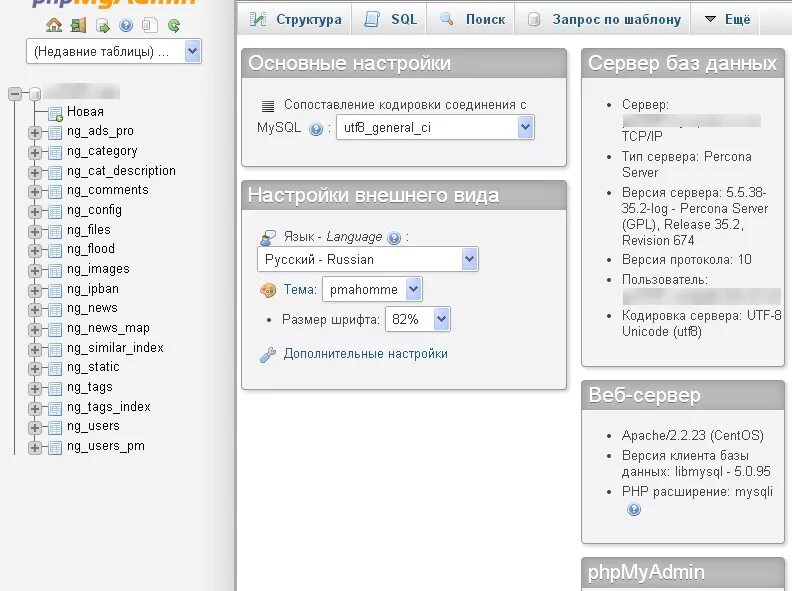This screenshot has height=591, width=792.
Task: Go to the phpMyAdmin home icon
Action: click(54, 25)
